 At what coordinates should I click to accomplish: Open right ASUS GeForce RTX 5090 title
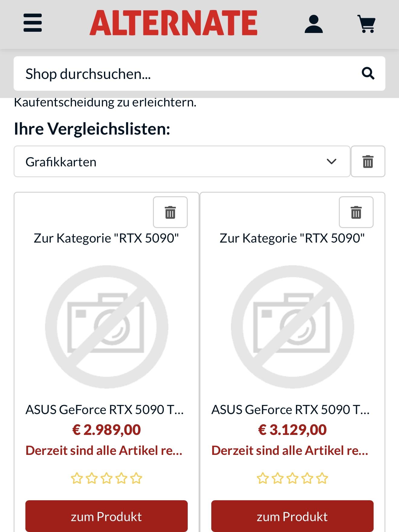click(x=290, y=410)
